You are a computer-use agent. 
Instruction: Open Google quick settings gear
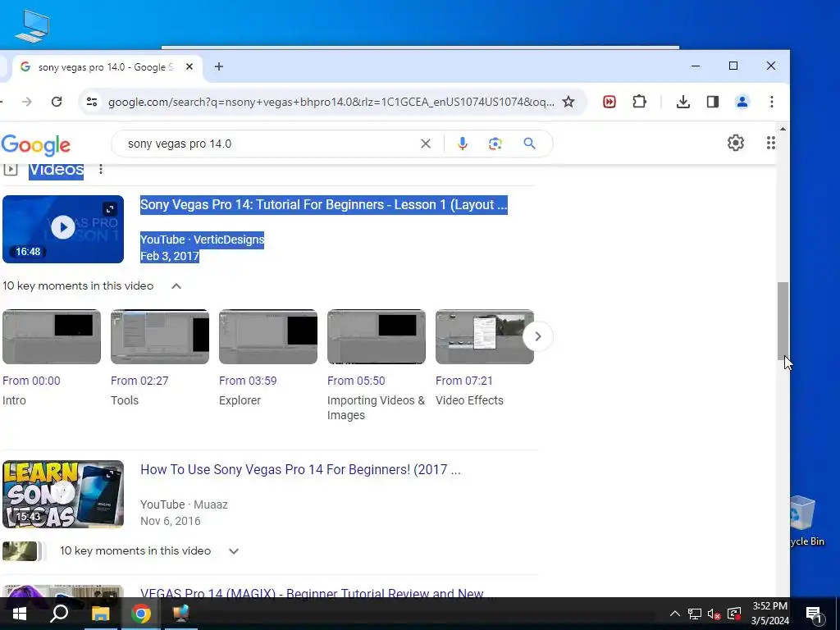point(736,143)
